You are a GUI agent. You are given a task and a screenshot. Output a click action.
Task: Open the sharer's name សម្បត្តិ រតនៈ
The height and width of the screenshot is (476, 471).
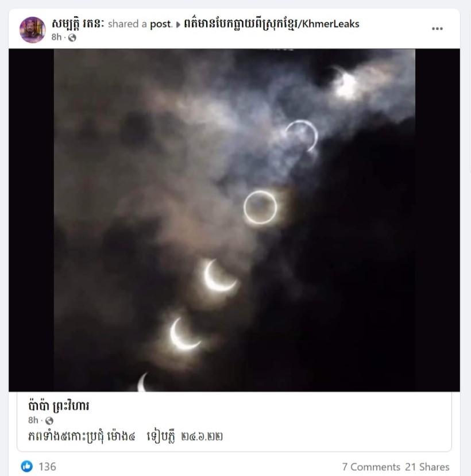tap(78, 24)
